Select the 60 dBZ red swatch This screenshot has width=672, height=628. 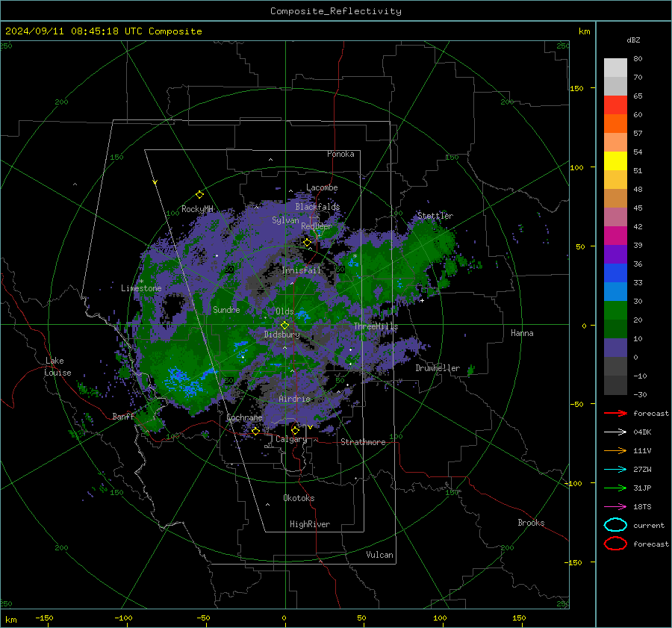(x=615, y=105)
